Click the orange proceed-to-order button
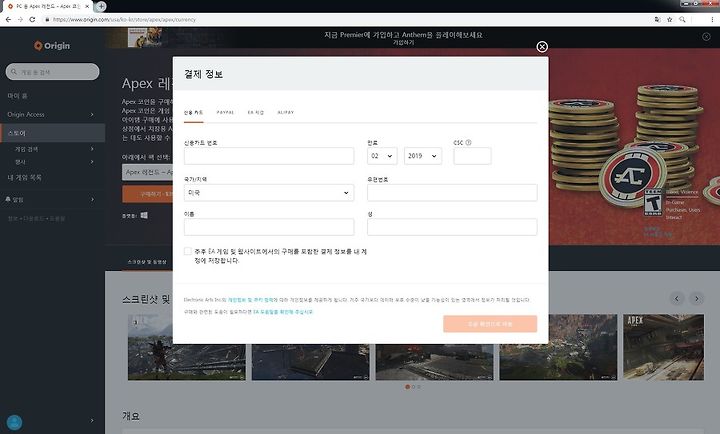 [x=490, y=324]
